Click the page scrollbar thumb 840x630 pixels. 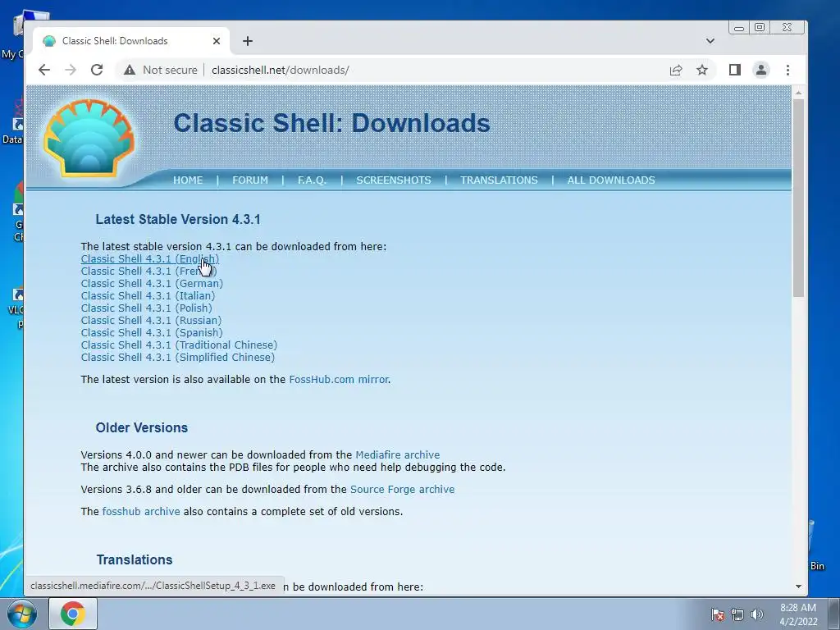(798, 199)
